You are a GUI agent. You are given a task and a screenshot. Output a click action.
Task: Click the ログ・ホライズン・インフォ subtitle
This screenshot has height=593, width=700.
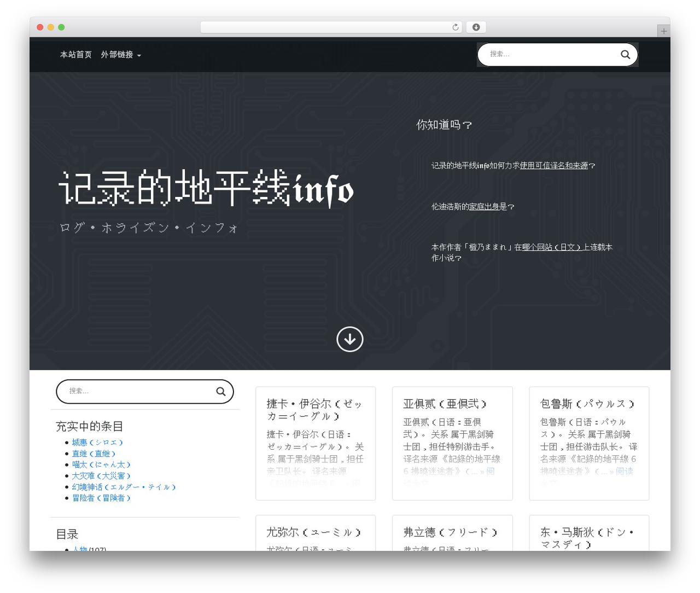coord(149,228)
